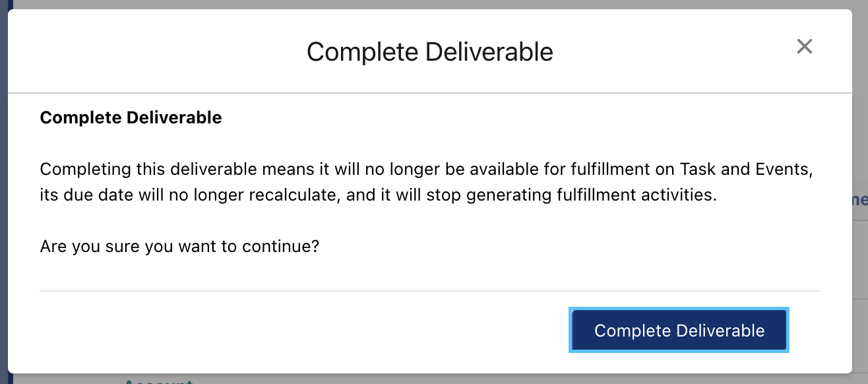Viewport: 868px width, 384px height.
Task: Click the "Are you sure you want to continue?" text
Action: 180,247
